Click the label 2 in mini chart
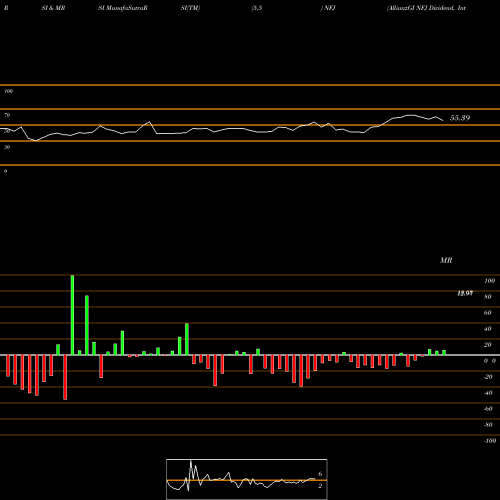The width and height of the screenshot is (500, 500). pos(320,486)
